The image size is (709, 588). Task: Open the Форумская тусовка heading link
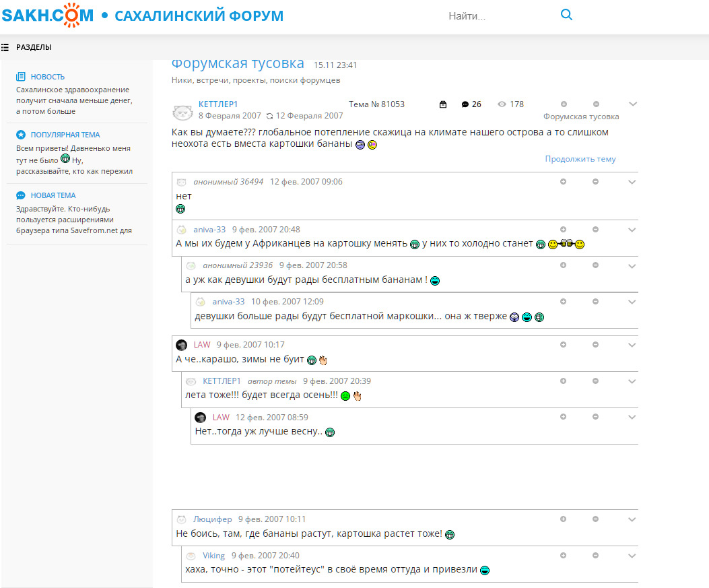coord(238,64)
